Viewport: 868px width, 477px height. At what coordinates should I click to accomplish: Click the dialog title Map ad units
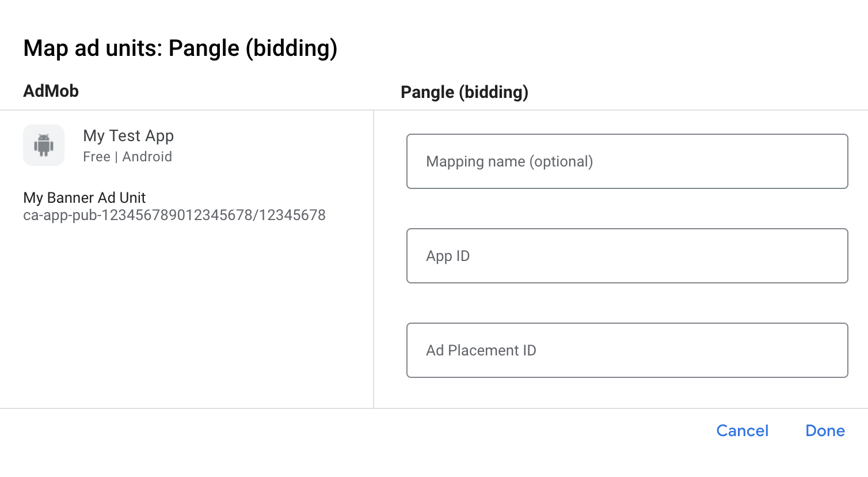click(x=181, y=48)
